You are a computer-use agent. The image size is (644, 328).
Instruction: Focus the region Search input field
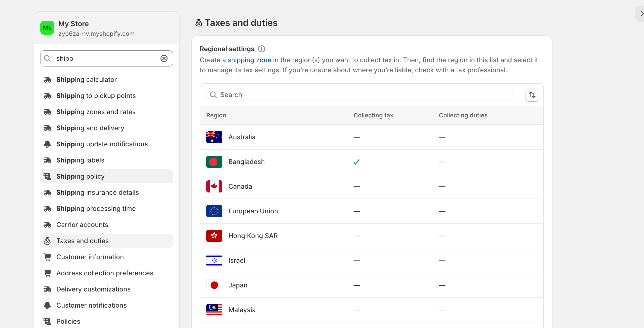click(x=360, y=95)
